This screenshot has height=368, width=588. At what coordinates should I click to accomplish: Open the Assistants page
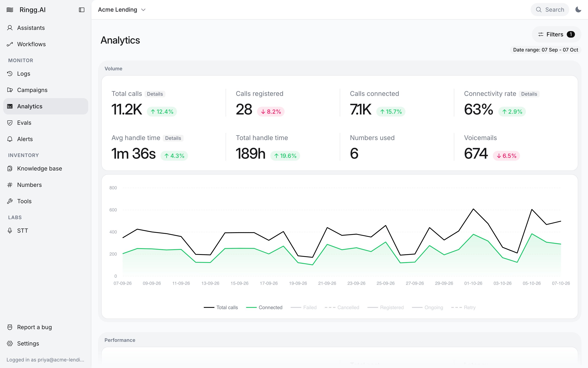[x=46, y=28]
